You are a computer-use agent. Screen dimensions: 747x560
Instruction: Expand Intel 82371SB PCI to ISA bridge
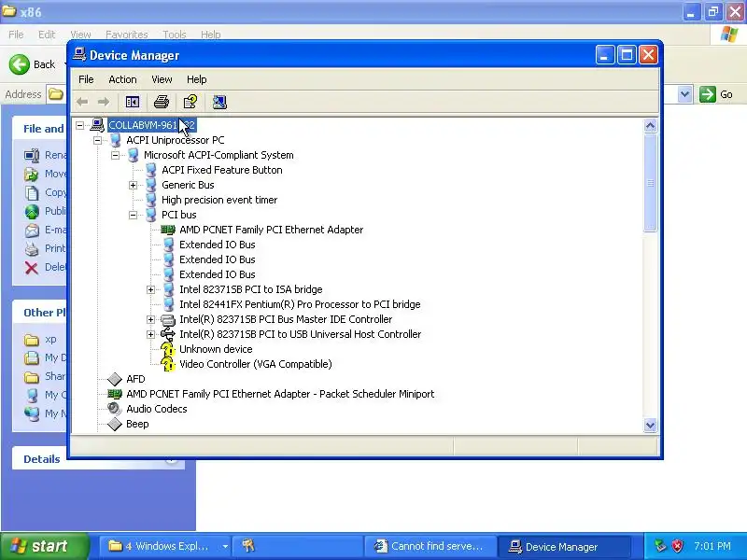click(x=150, y=289)
